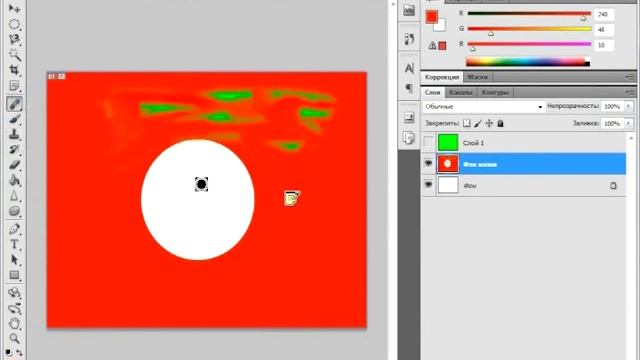
Task: Select the Note tool in toolbar
Action: [x=14, y=85]
